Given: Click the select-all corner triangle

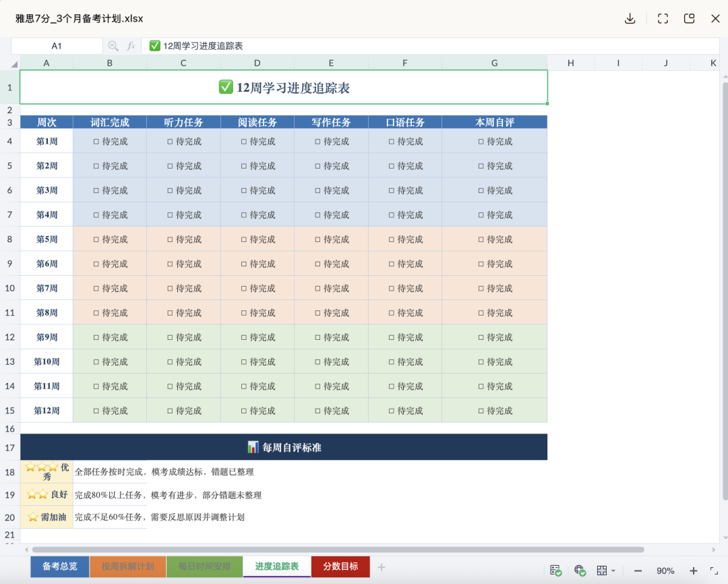Looking at the screenshot, I should pos(14,63).
